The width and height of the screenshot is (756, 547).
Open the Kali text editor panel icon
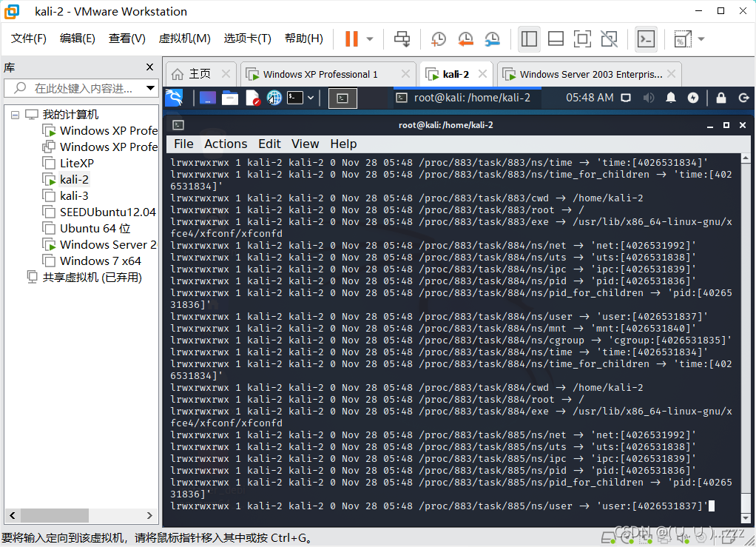253,98
